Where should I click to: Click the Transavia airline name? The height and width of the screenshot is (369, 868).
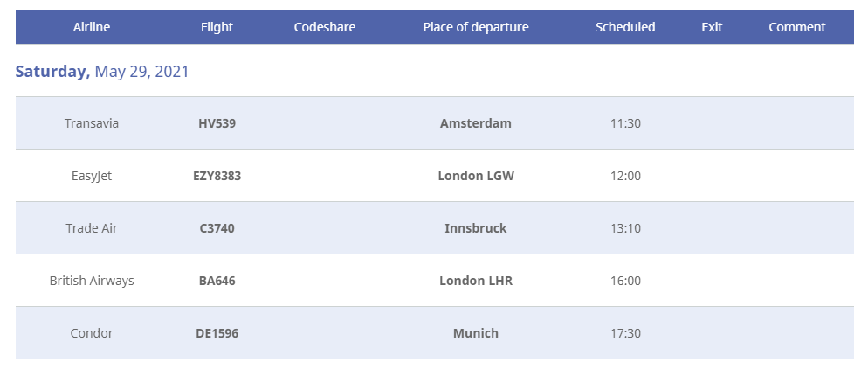tap(92, 123)
